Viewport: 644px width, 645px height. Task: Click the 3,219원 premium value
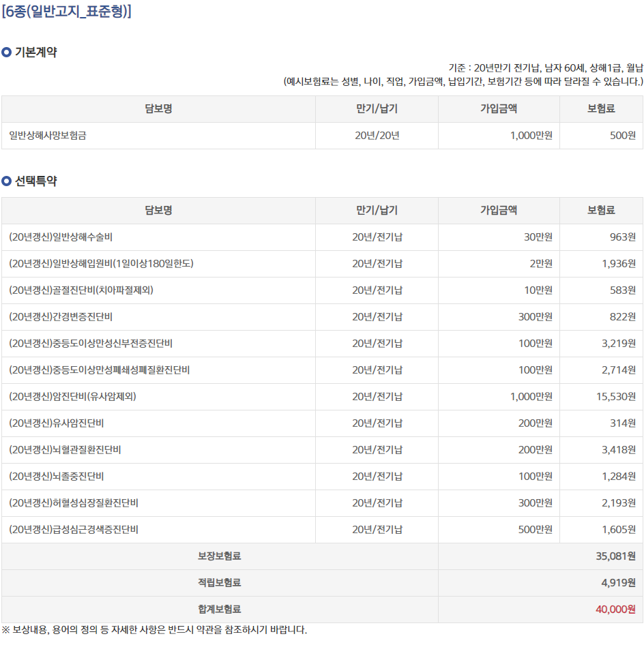click(x=619, y=343)
